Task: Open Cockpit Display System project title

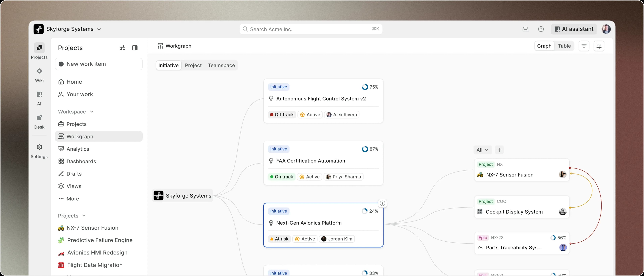Action: click(514, 212)
